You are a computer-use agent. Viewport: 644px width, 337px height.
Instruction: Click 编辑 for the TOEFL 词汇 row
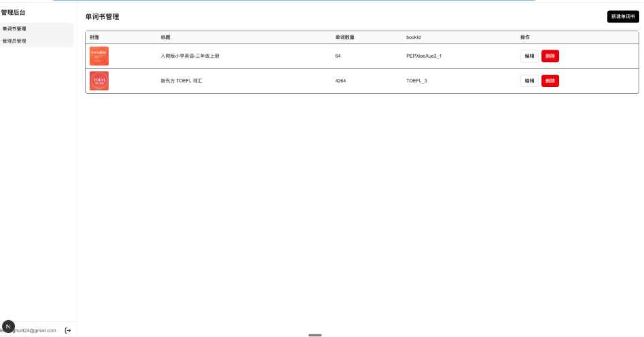pos(529,81)
